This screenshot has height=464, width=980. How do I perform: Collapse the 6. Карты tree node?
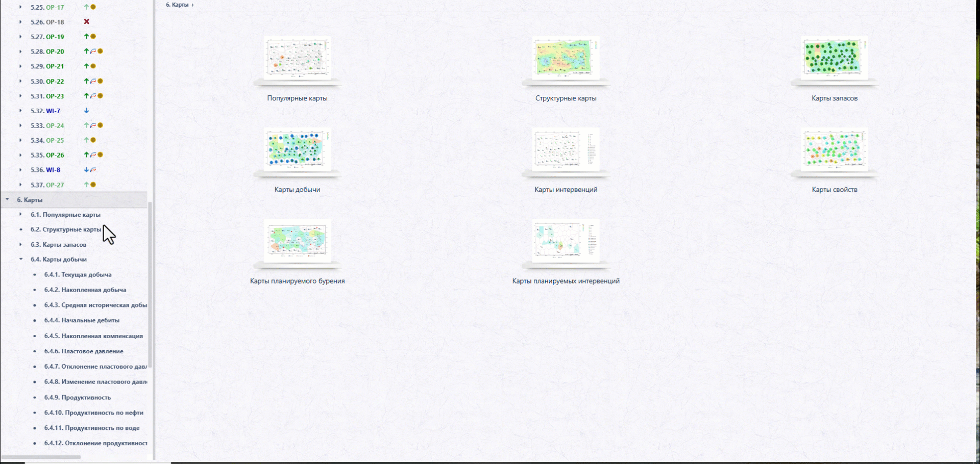click(x=7, y=200)
